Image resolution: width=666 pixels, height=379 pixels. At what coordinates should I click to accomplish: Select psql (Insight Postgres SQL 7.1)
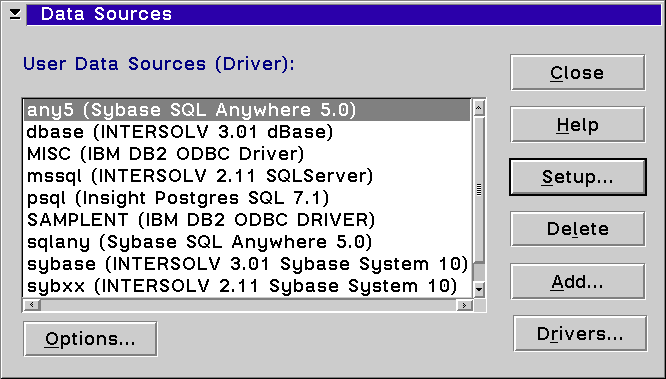click(248, 198)
